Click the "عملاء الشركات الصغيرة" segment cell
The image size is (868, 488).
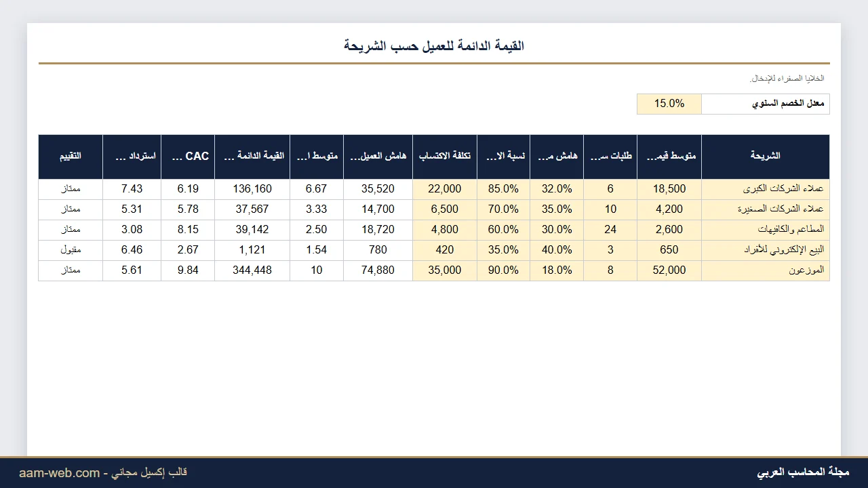coord(766,209)
